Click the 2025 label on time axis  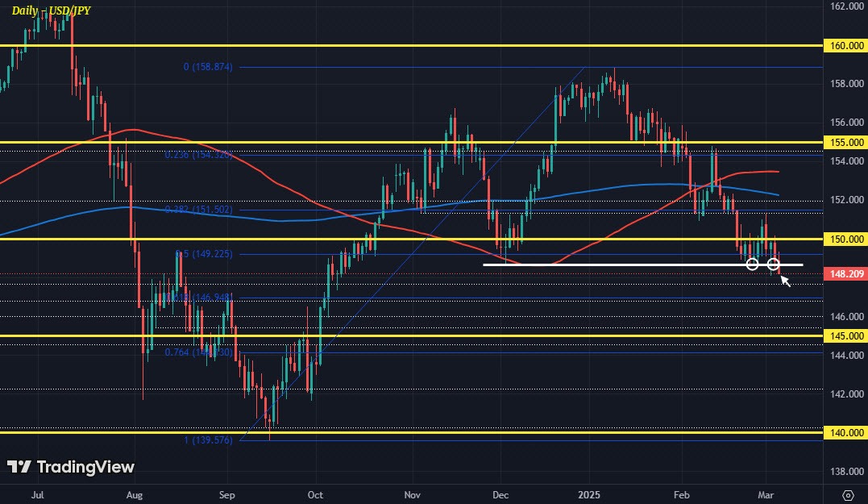click(x=589, y=494)
